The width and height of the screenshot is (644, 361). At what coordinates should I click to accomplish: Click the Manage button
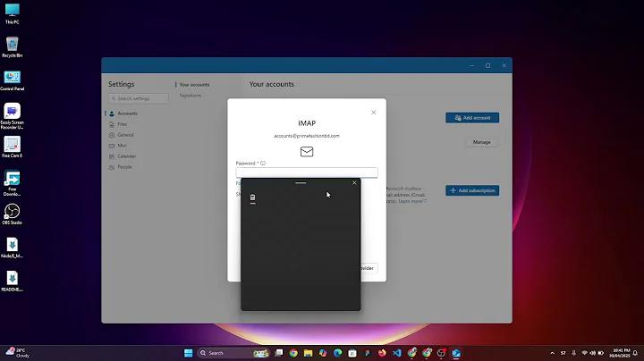(x=481, y=142)
